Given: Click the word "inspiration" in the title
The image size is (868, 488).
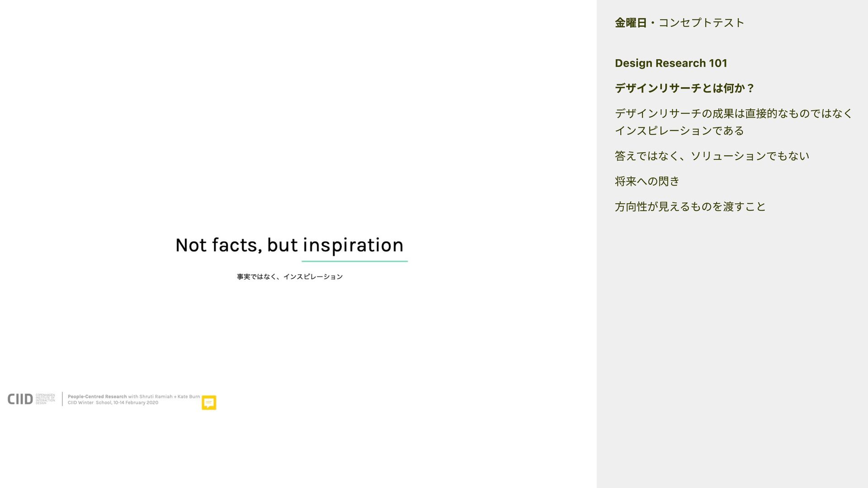Looking at the screenshot, I should click(353, 245).
